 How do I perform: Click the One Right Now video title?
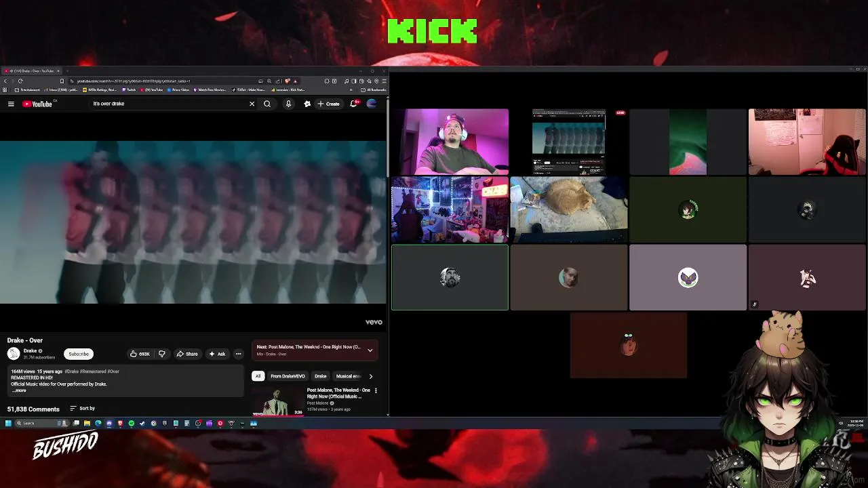(x=338, y=392)
